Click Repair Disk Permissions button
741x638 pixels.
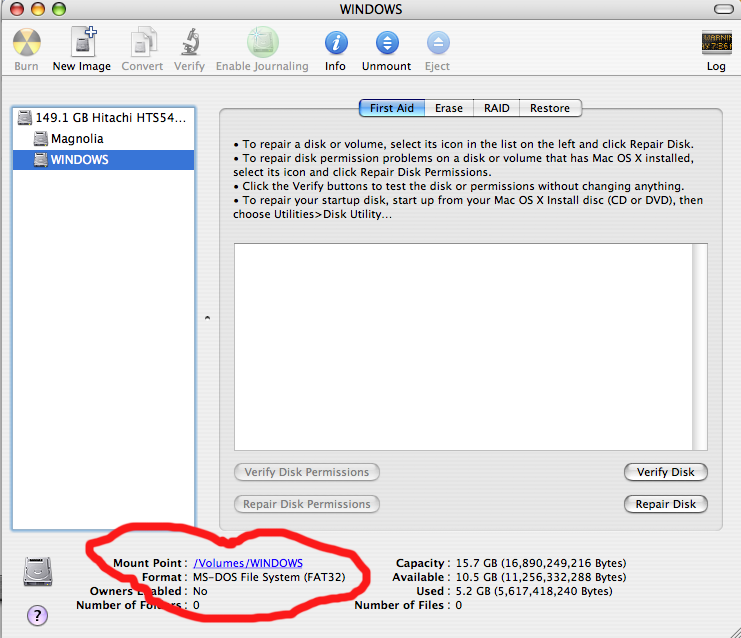tap(307, 504)
